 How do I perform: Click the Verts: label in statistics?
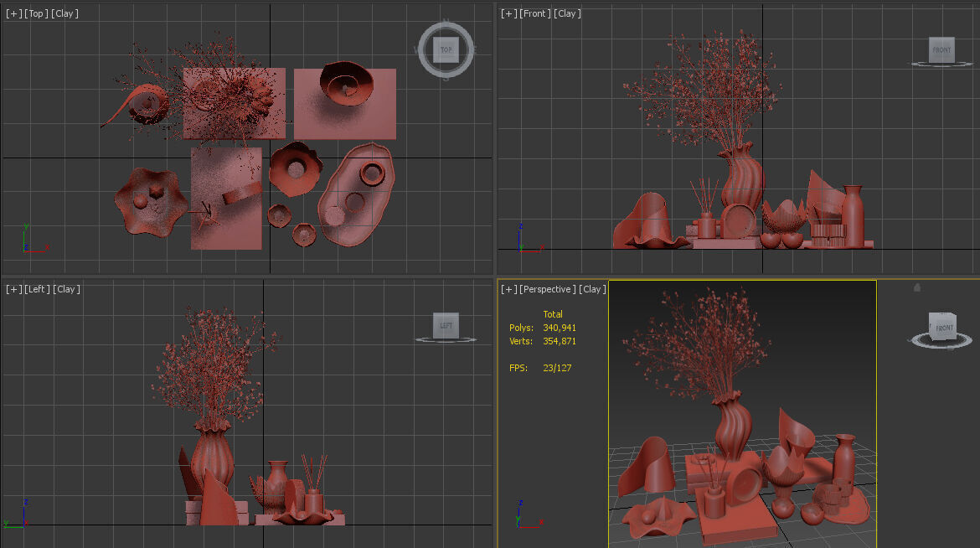point(521,341)
